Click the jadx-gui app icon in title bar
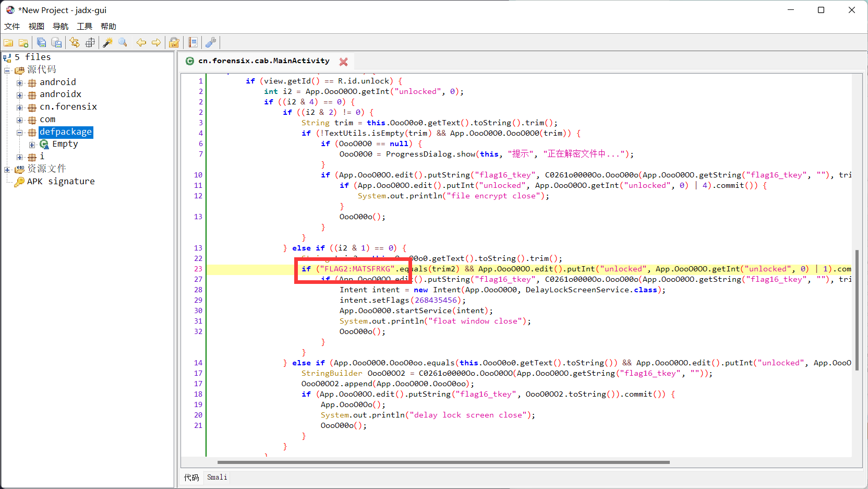The width and height of the screenshot is (868, 489). click(10, 10)
